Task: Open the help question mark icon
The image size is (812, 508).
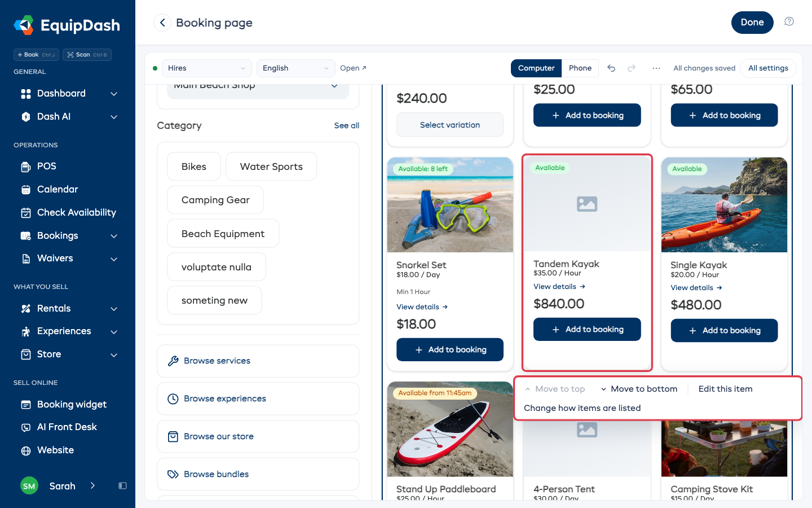Action: coord(789,21)
